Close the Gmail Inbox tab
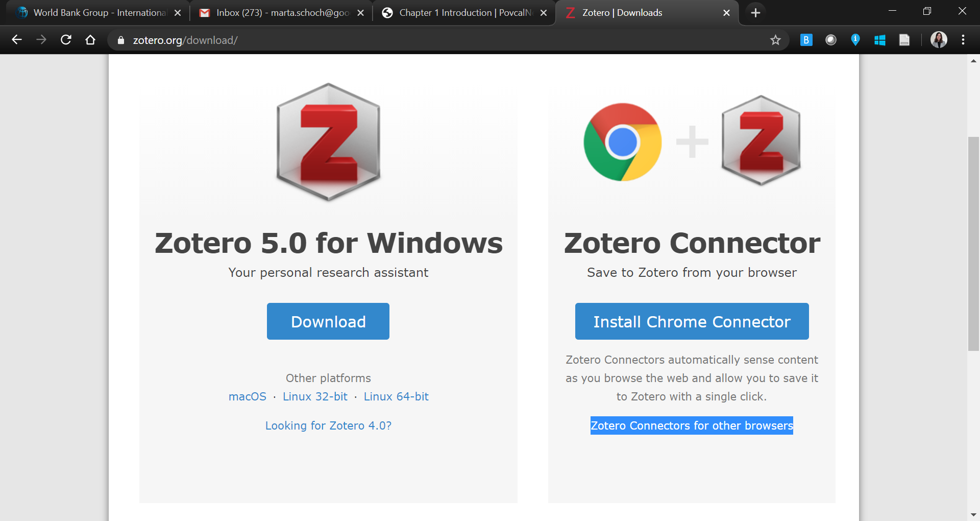Viewport: 980px width, 521px height. click(x=360, y=13)
